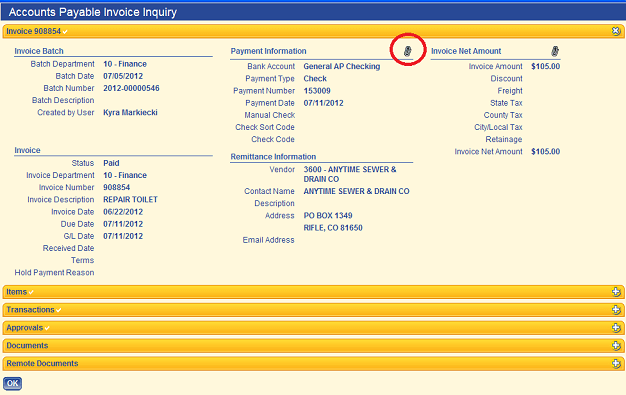Click the Invoice Department 10 - Finance value

125,175
